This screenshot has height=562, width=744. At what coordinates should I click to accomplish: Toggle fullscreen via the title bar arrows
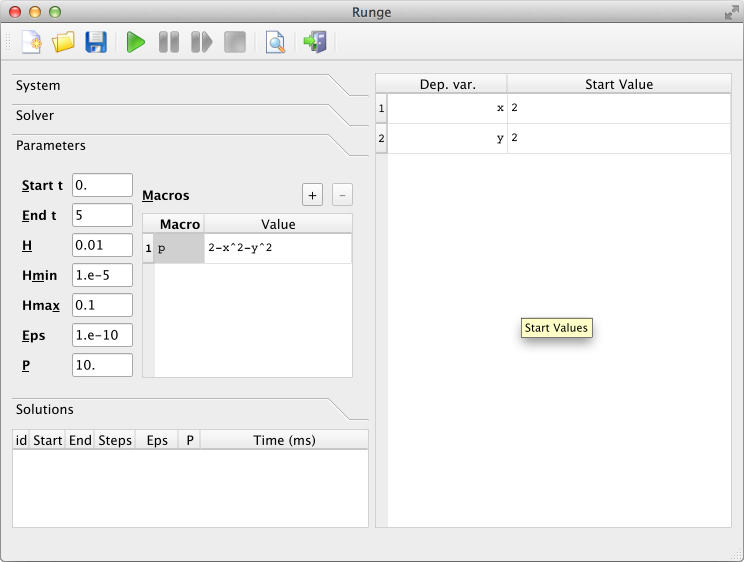732,12
